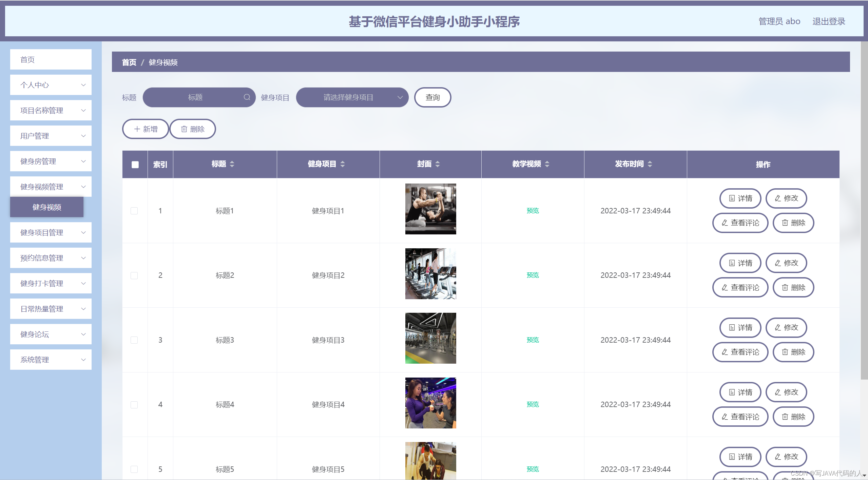Check the checkbox for row 4
The height and width of the screenshot is (480, 868).
[134, 405]
